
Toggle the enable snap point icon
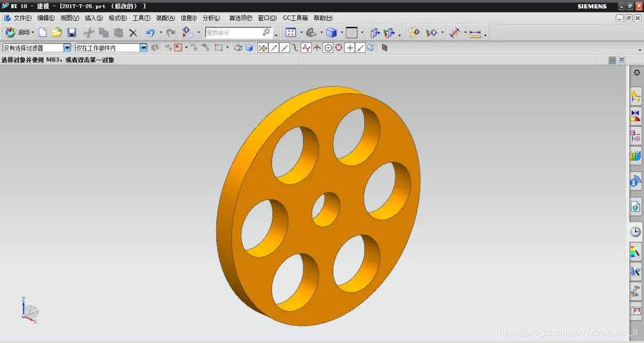tap(262, 48)
